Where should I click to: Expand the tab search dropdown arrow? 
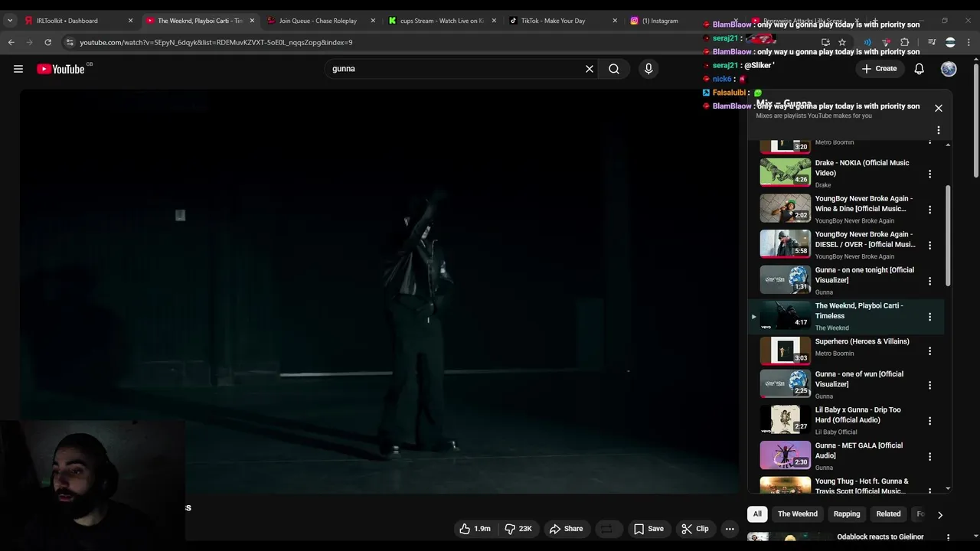tap(10, 21)
